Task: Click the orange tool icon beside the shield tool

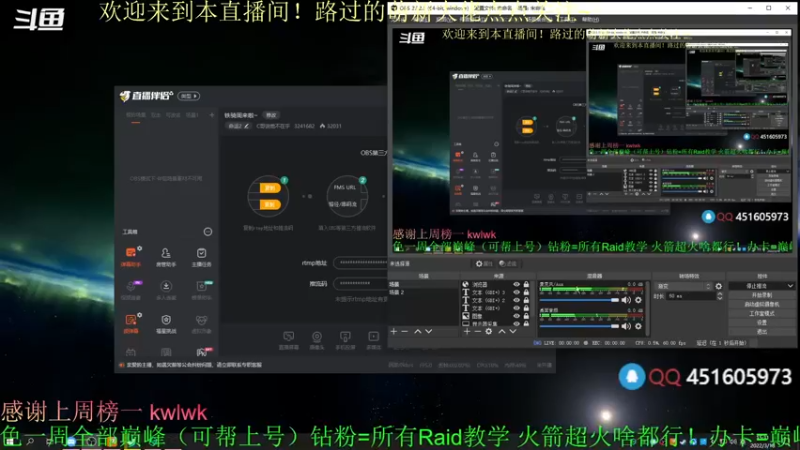Action: click(131, 323)
